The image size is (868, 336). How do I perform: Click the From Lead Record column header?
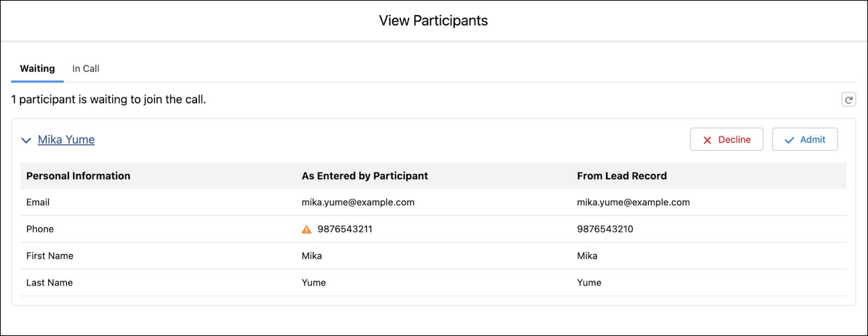coord(622,176)
